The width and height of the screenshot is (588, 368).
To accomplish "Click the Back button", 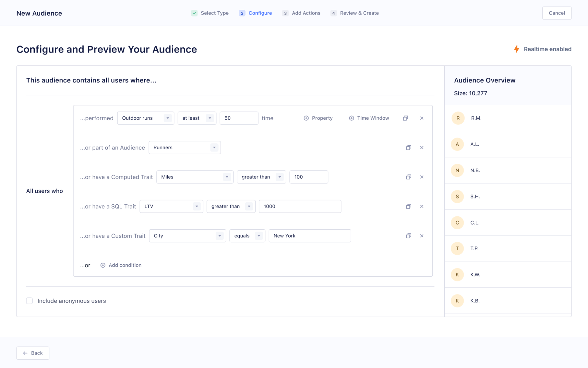I will coord(33,353).
